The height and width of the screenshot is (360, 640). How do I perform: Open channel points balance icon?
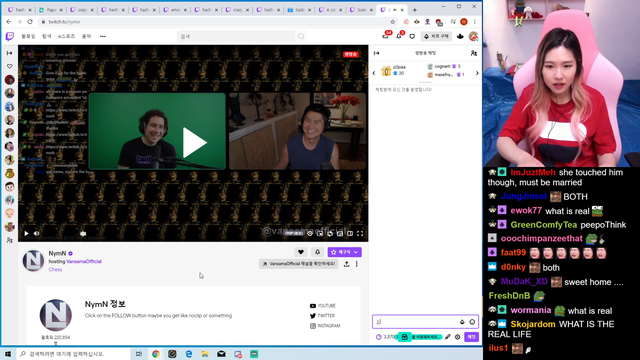coord(378,337)
